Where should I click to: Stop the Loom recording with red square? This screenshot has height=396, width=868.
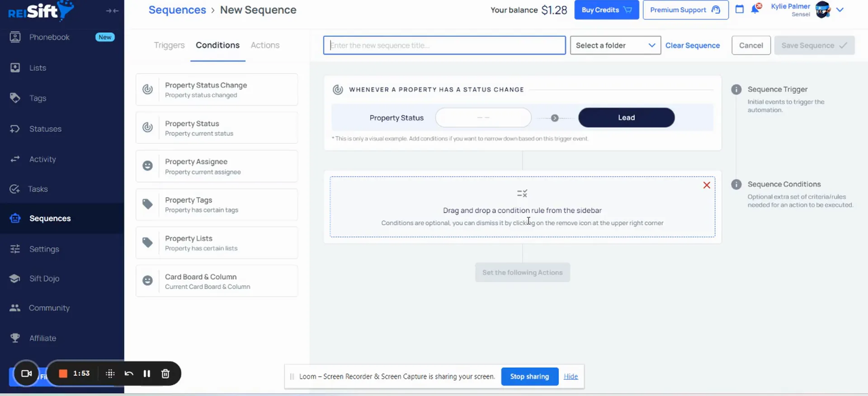click(x=63, y=373)
